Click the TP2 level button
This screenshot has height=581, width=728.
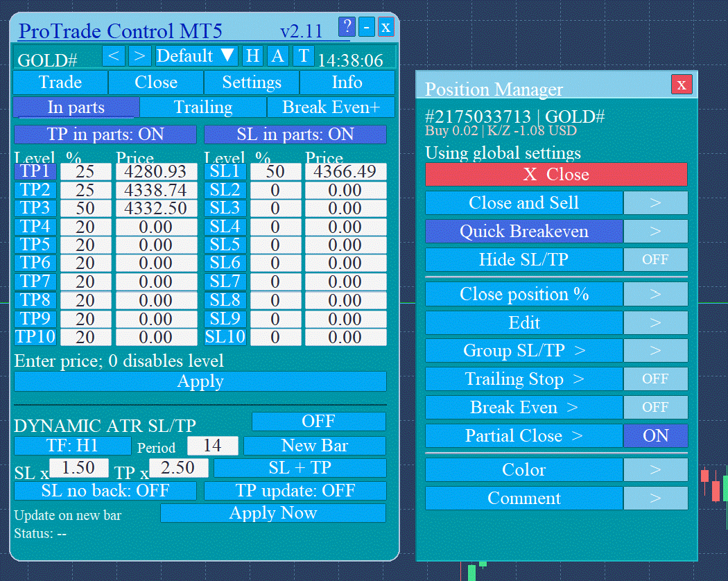coord(35,190)
